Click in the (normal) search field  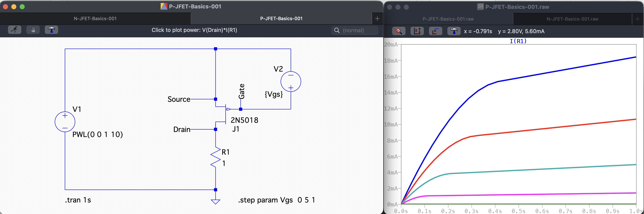point(355,30)
